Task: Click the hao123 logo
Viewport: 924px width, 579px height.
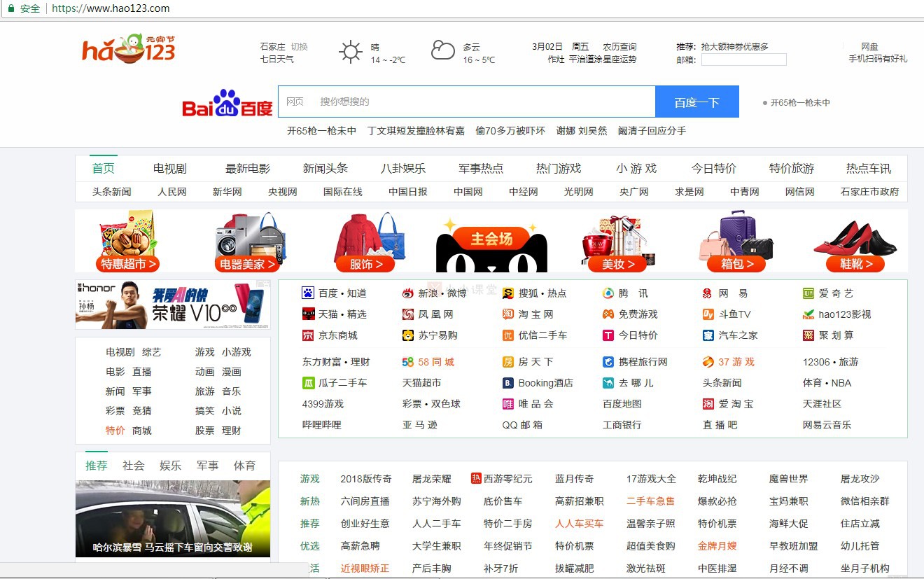Action: click(128, 49)
